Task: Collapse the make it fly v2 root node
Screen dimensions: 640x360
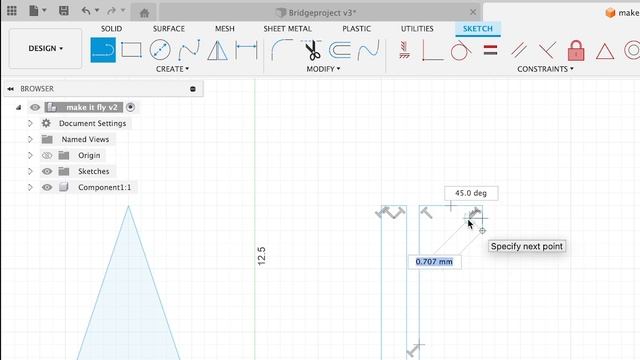Action: (x=18, y=107)
